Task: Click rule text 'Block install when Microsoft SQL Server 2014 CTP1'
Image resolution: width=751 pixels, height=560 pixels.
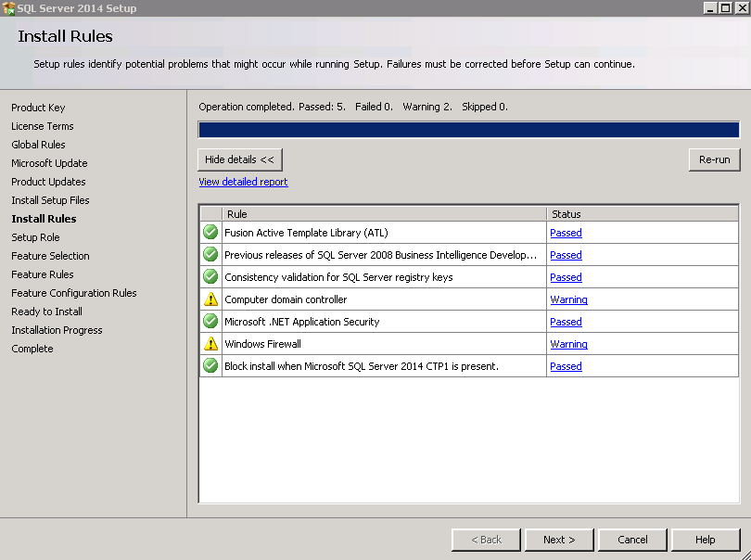Action: (x=362, y=366)
